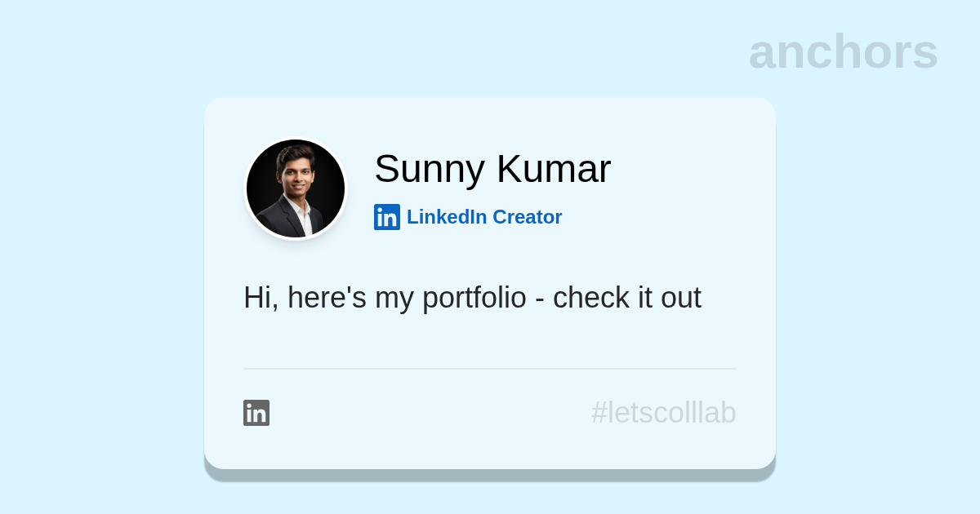Click the first name "Sunny"

430,169
